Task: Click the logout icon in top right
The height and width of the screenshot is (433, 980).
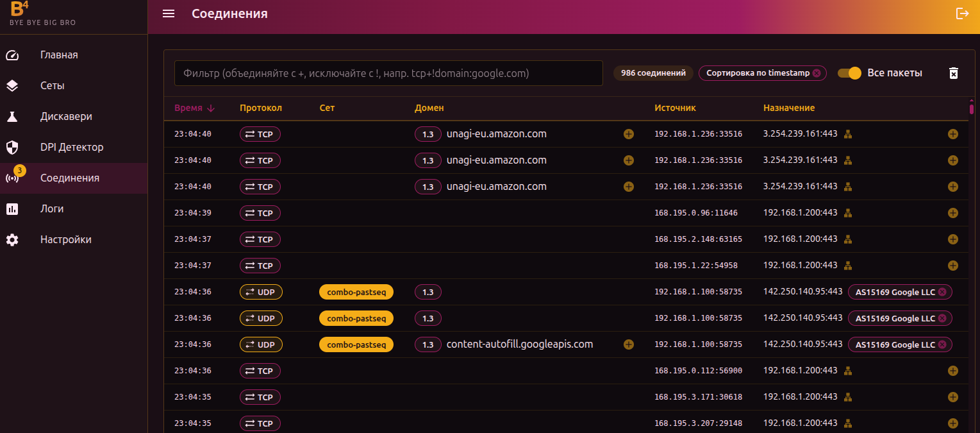Action: point(962,13)
